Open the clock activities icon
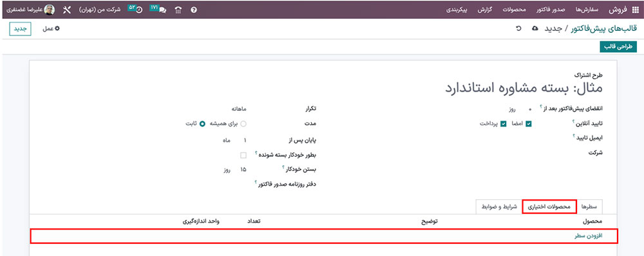Viewport: 644px width, 256px height. (139, 10)
